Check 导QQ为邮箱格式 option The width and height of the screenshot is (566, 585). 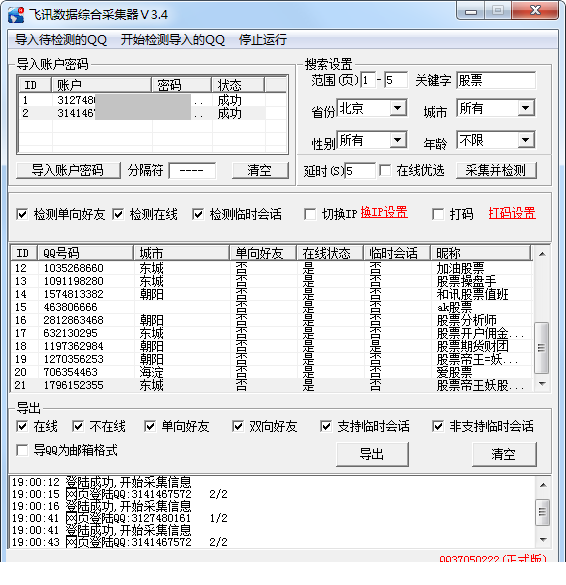(22, 450)
